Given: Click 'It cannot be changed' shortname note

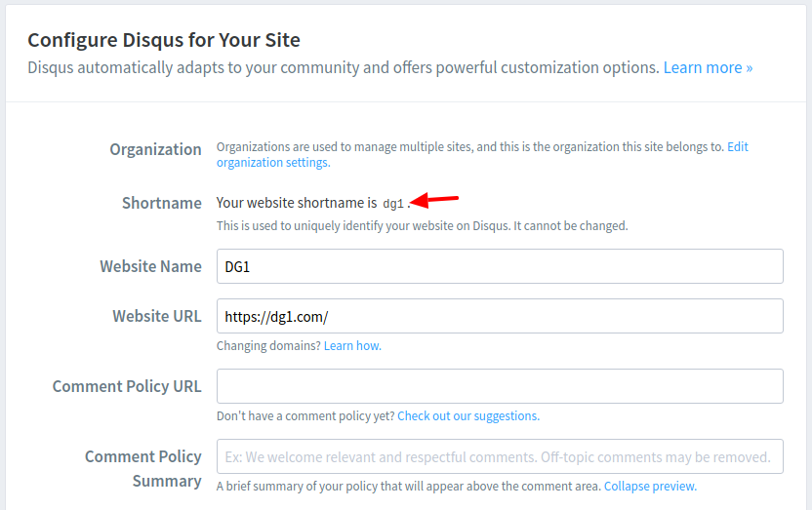Looking at the screenshot, I should [570, 226].
